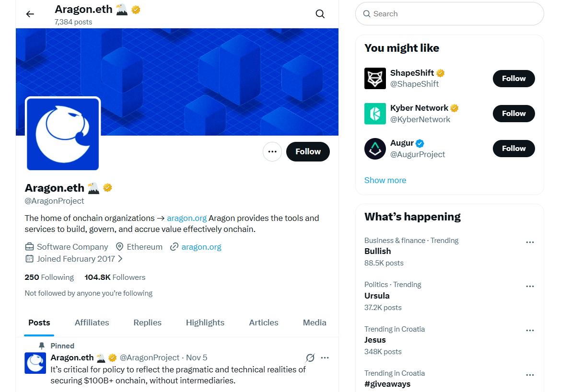Follow the Aragon.eth profile
The width and height of the screenshot is (571, 392).
(308, 151)
